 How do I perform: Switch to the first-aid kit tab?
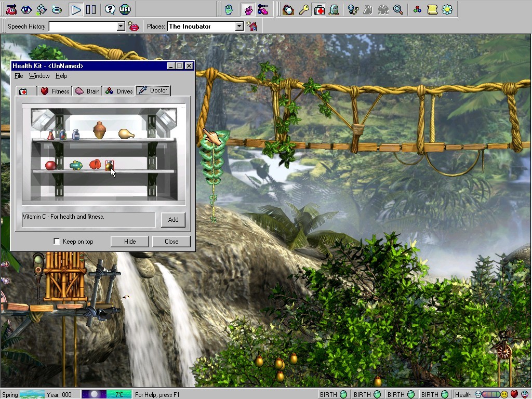tap(26, 91)
